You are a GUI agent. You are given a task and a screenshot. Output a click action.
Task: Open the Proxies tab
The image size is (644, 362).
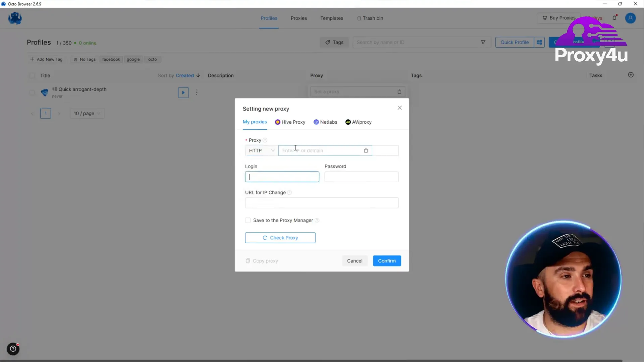(x=299, y=18)
